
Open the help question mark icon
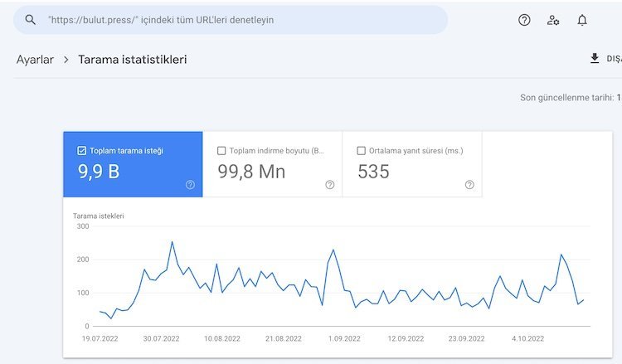(x=524, y=20)
